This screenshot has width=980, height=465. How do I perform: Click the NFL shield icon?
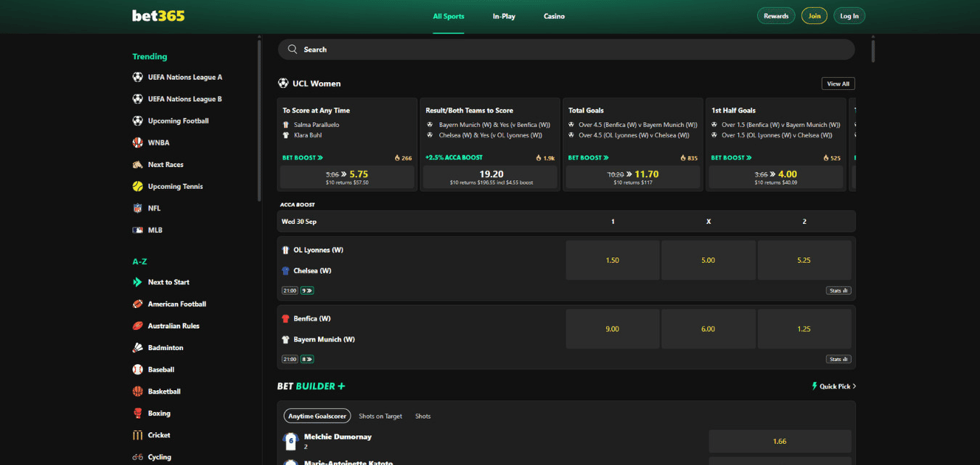137,208
